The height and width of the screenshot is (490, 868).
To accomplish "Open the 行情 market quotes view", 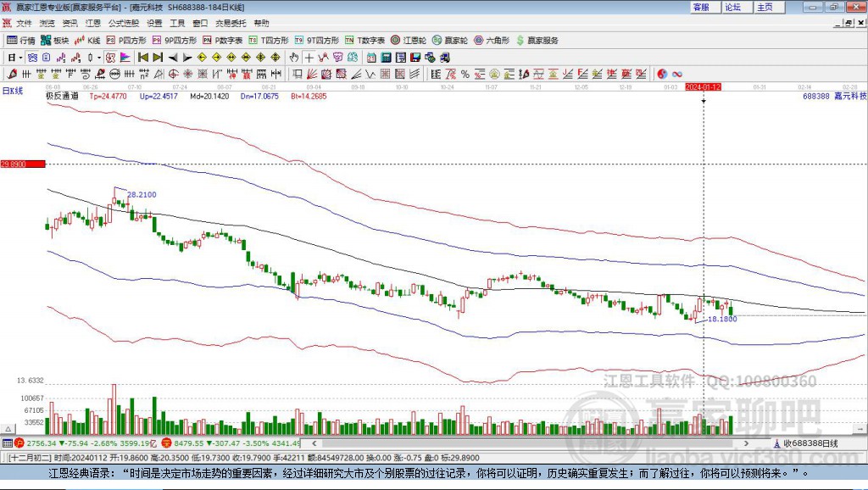I will (x=21, y=40).
